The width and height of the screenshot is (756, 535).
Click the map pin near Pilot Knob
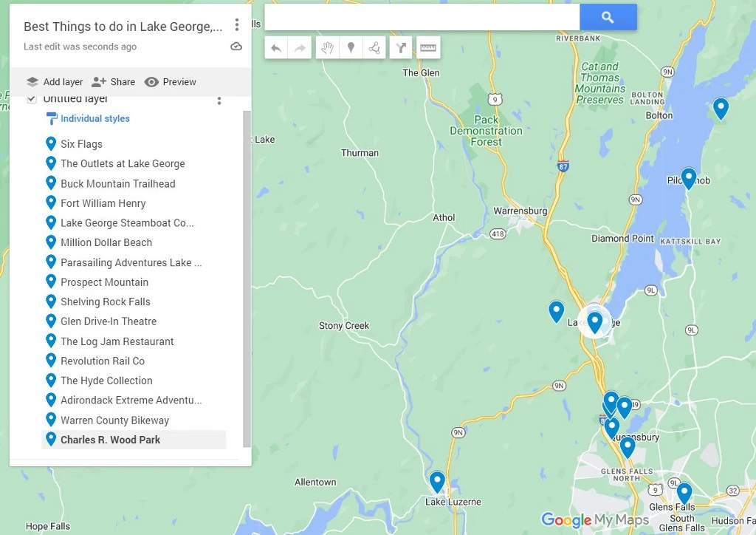click(689, 178)
